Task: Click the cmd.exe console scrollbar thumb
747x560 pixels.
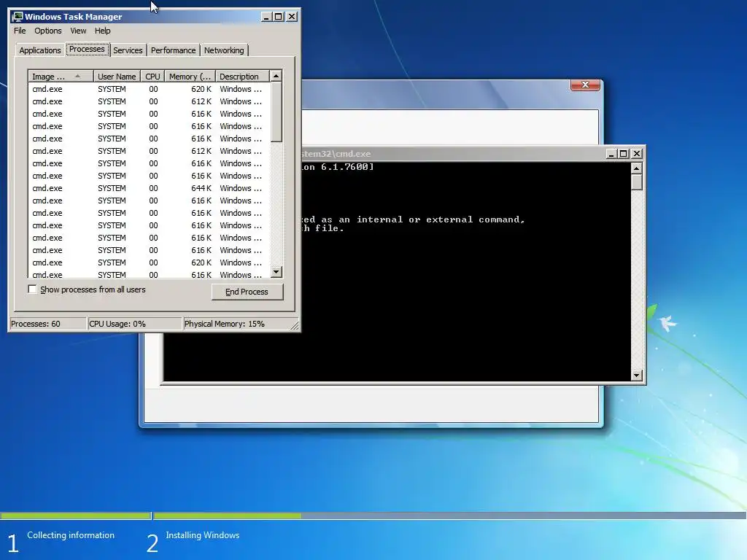Action: click(x=636, y=182)
